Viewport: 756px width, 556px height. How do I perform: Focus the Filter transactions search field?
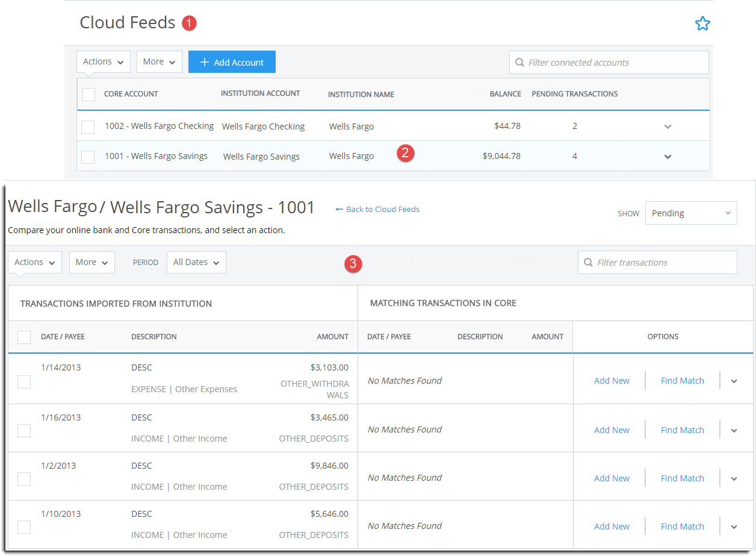(x=657, y=262)
